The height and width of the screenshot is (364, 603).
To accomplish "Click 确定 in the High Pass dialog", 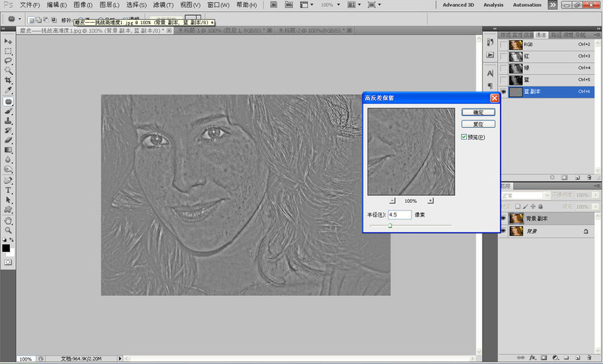I will point(478,112).
